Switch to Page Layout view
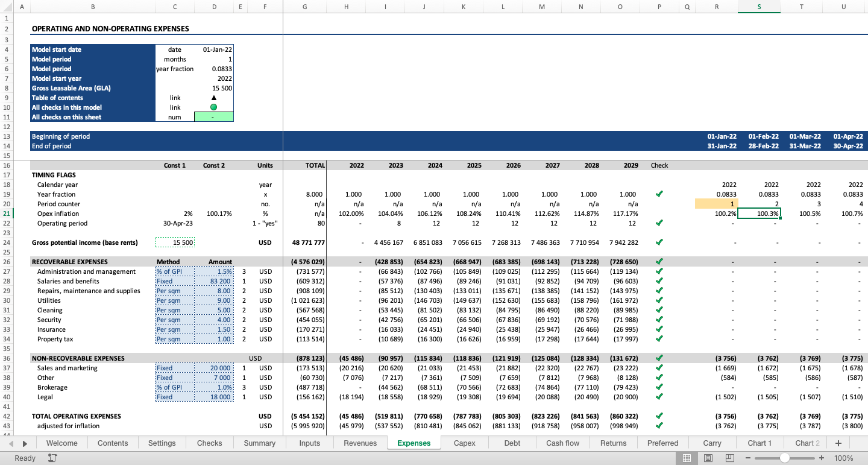The width and height of the screenshot is (868, 465). 708,458
